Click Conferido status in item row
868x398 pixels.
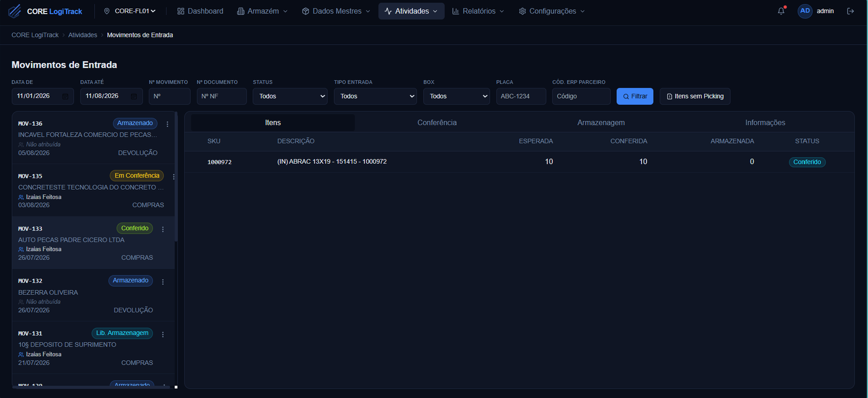(807, 162)
